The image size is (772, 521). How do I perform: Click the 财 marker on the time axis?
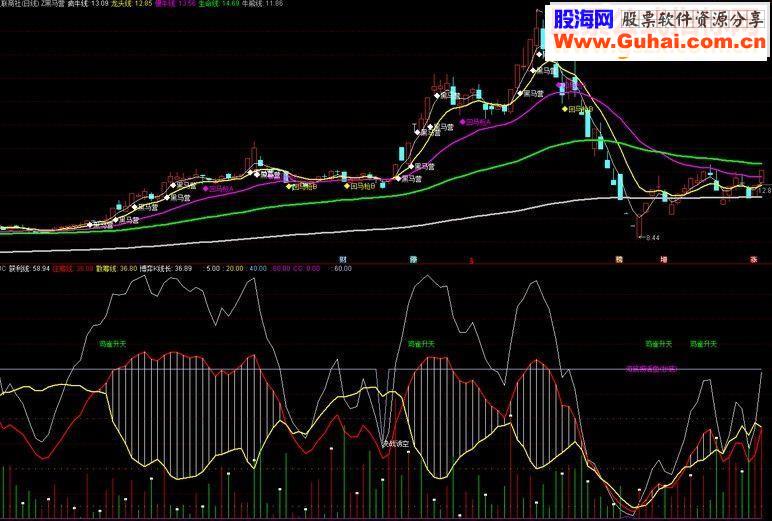coord(343,259)
